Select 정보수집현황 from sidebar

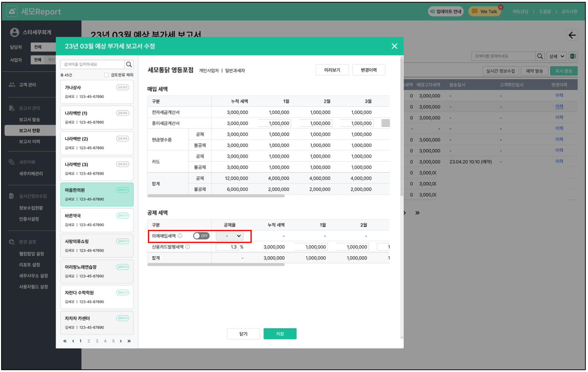pyautogui.click(x=31, y=208)
